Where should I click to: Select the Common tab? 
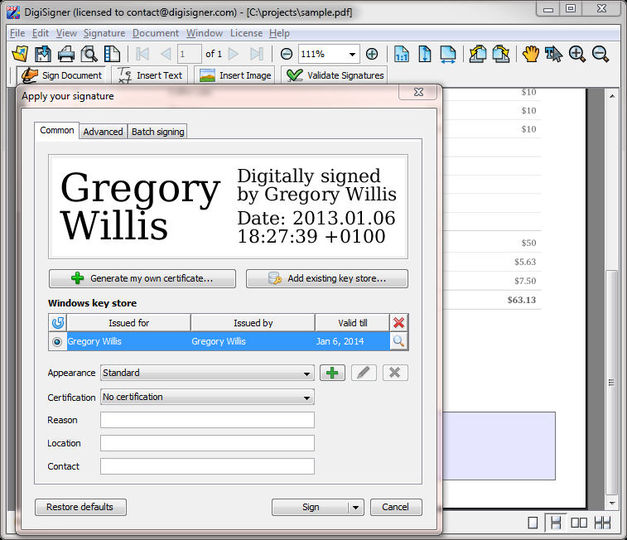[x=57, y=130]
